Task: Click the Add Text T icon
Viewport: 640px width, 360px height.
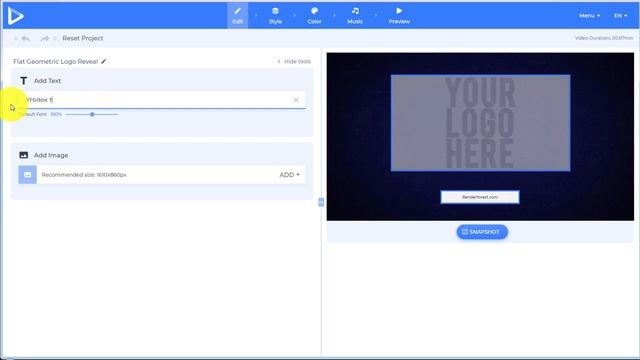Action: 24,81
